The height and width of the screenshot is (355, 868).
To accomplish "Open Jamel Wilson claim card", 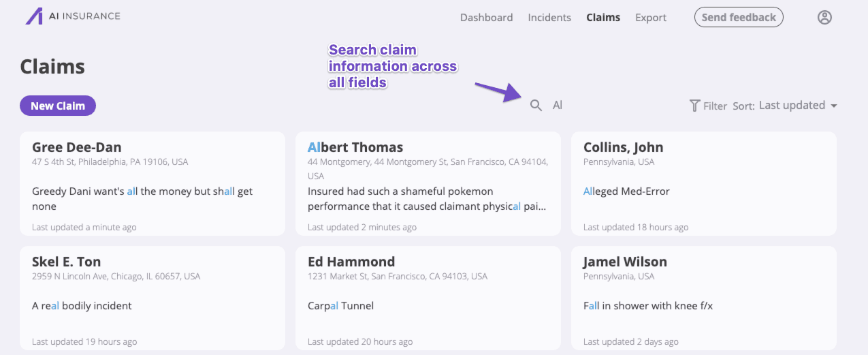I will click(703, 298).
